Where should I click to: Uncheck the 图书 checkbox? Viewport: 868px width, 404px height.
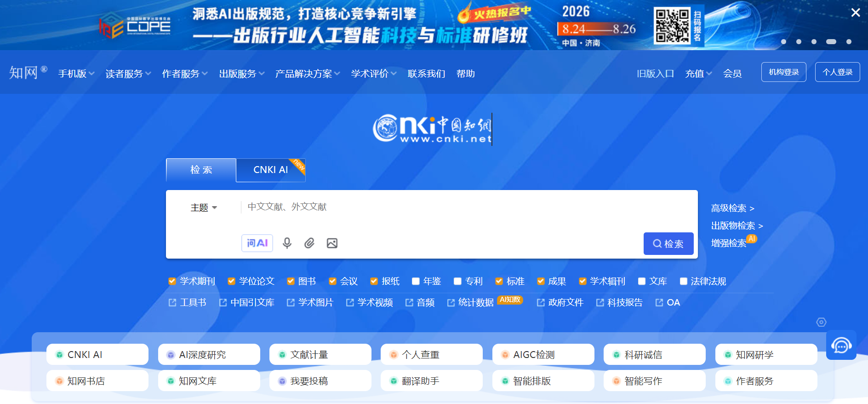coord(291,281)
